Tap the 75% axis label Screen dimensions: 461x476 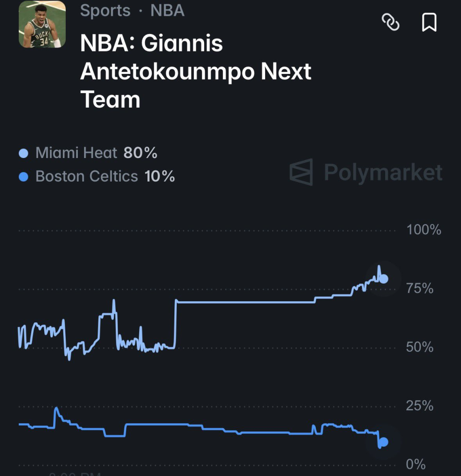(420, 288)
